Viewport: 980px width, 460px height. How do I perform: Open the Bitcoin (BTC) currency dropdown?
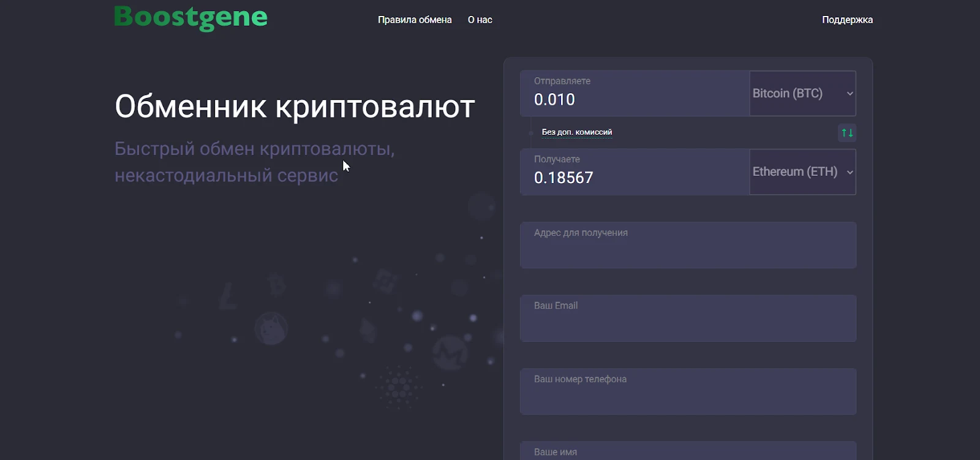802,93
